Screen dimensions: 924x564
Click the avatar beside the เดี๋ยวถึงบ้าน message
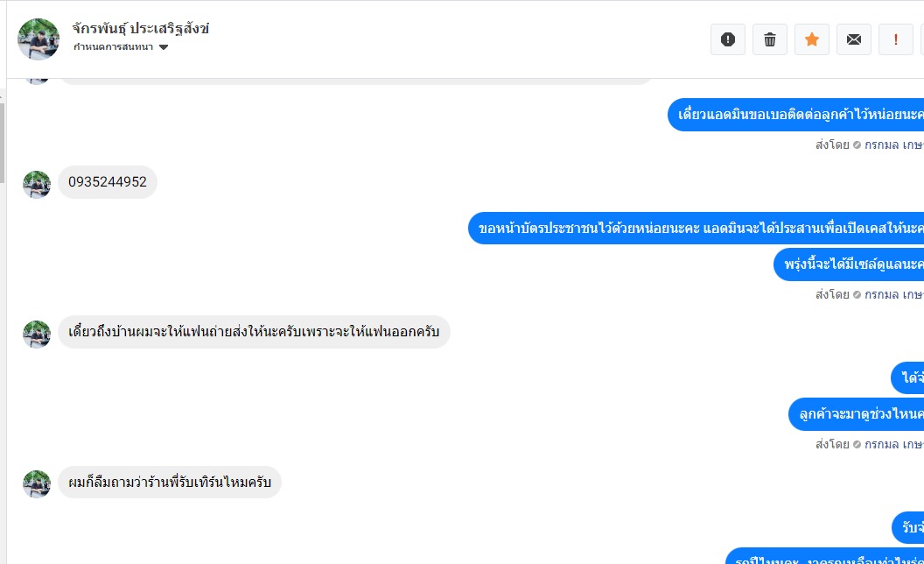(37, 335)
